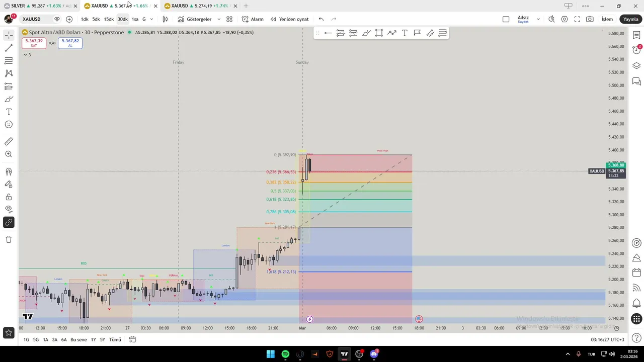Select the brush tool in left sidebar
The height and width of the screenshot is (362, 644).
click(9, 99)
